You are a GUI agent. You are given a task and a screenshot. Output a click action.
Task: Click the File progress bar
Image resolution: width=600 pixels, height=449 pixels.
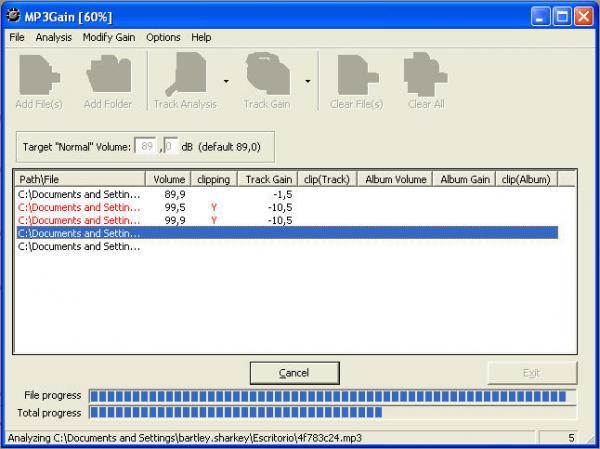(332, 396)
